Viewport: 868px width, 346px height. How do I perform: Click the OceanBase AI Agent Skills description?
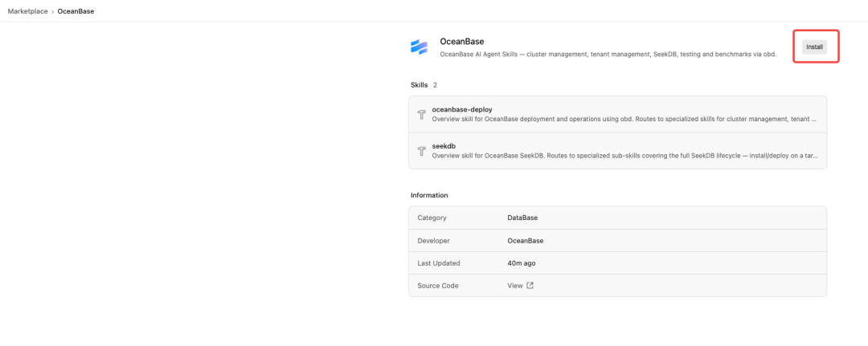click(x=608, y=54)
